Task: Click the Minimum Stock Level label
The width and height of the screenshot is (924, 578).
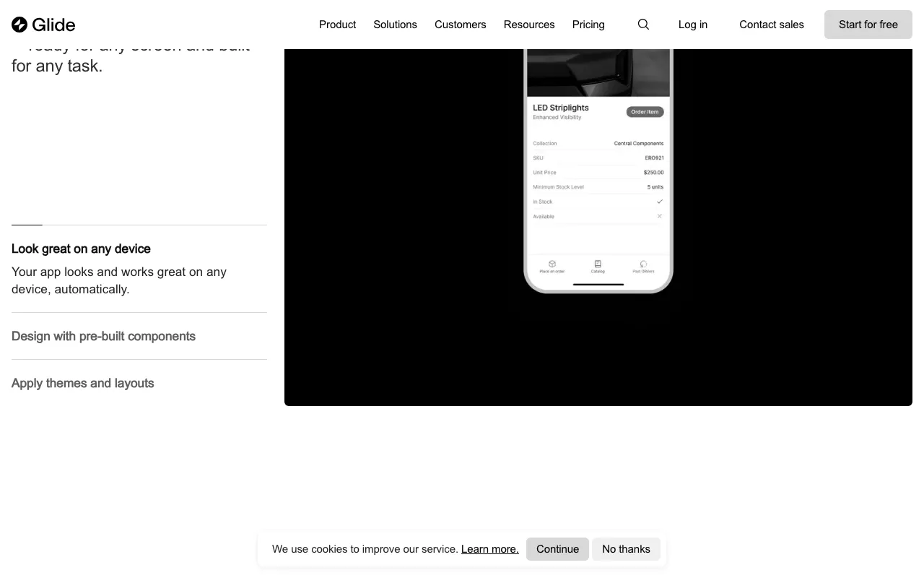Action: tap(558, 187)
